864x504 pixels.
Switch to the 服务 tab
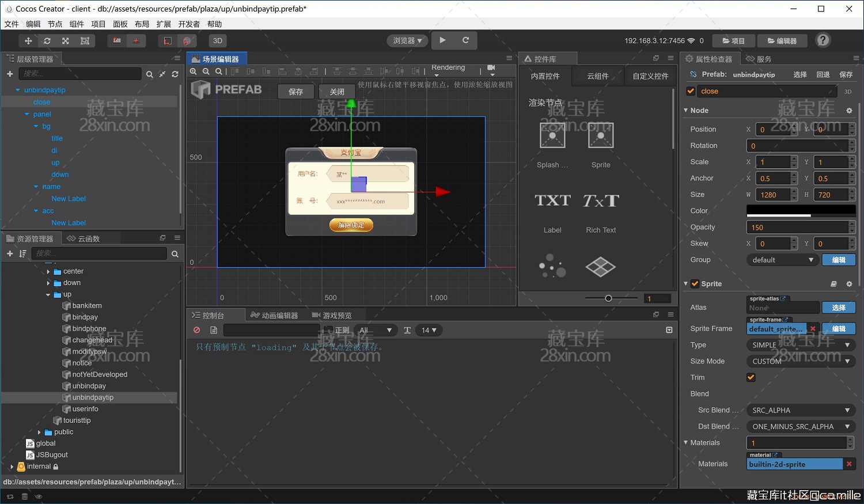[759, 59]
